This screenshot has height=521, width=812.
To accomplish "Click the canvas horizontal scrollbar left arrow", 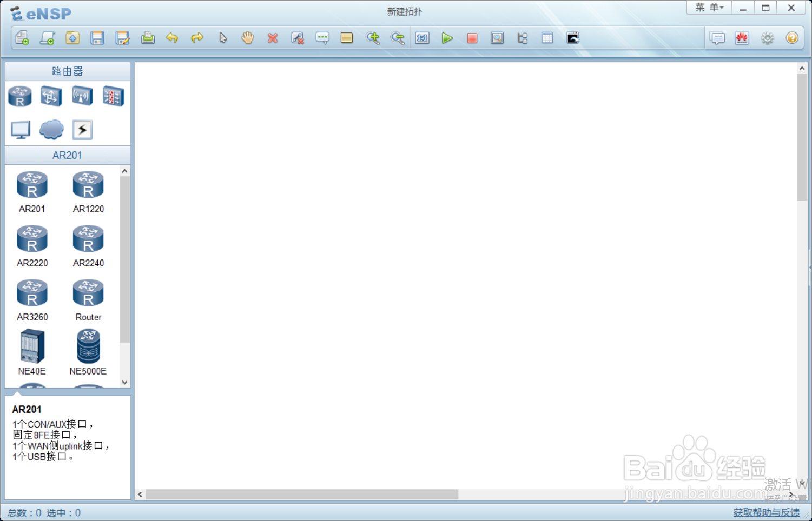I will pyautogui.click(x=140, y=495).
